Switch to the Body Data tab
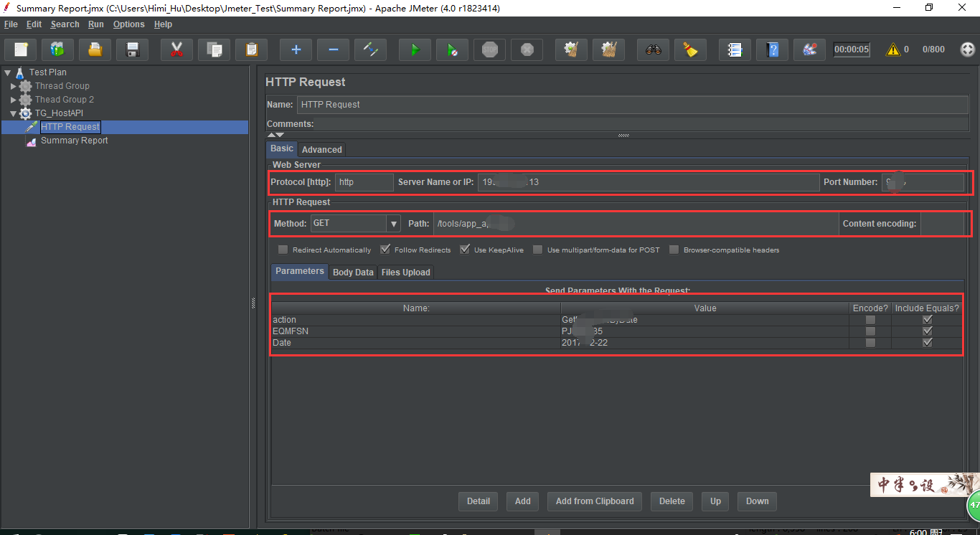Image resolution: width=980 pixels, height=535 pixels. (353, 273)
